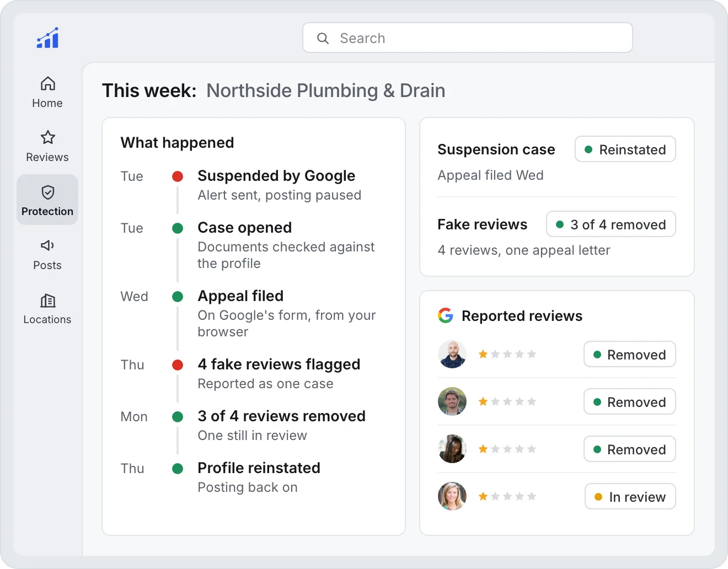
Task: Click the Alert sent, posting paused text
Action: tap(280, 195)
